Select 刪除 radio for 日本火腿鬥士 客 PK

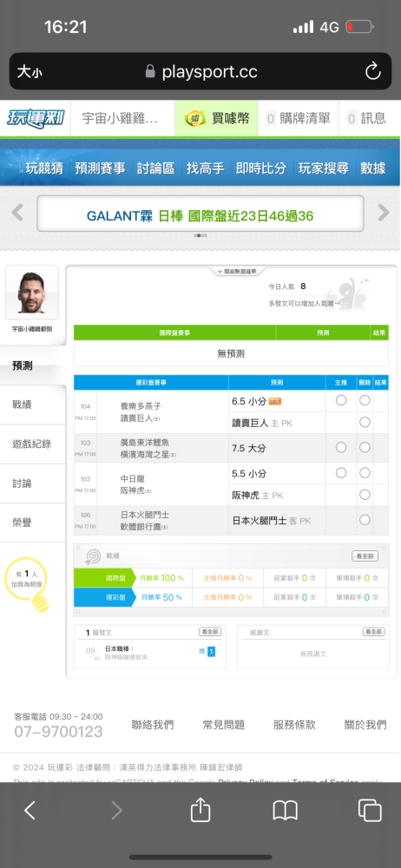coord(365,520)
